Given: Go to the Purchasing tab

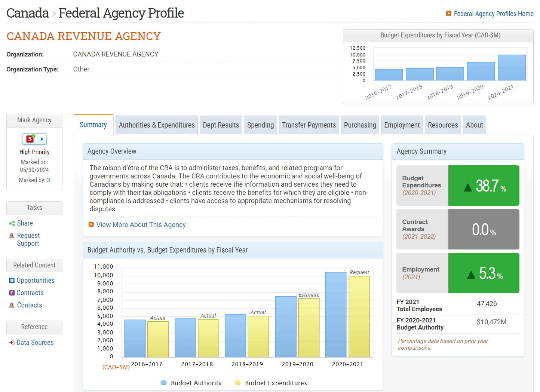Looking at the screenshot, I should pyautogui.click(x=360, y=125).
